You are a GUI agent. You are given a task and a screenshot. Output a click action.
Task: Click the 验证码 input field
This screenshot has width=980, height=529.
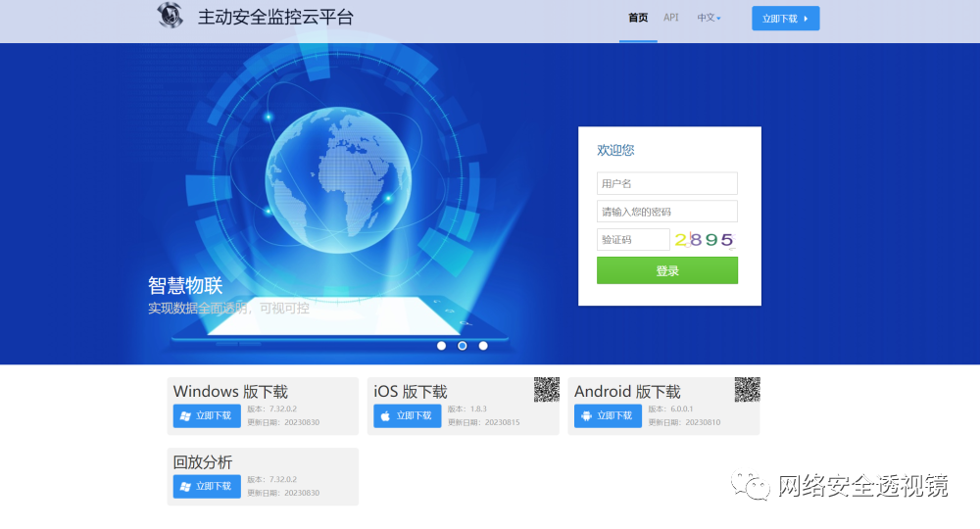[x=633, y=239]
